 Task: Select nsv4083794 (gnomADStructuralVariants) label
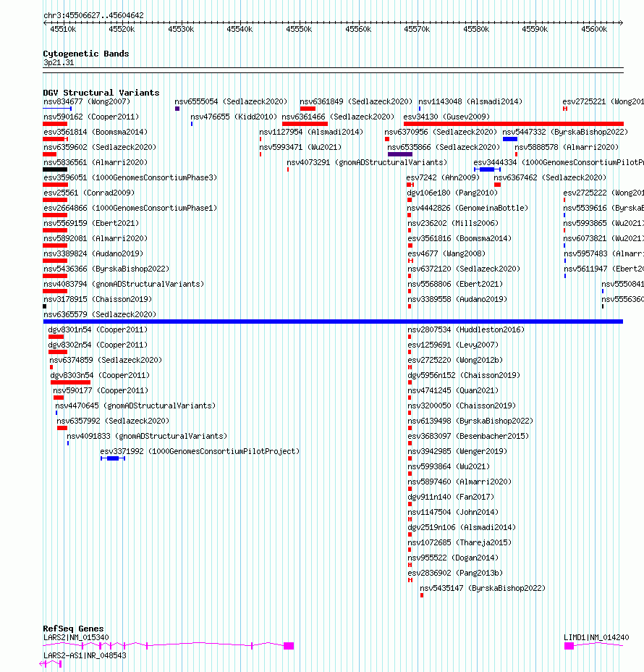coord(124,284)
